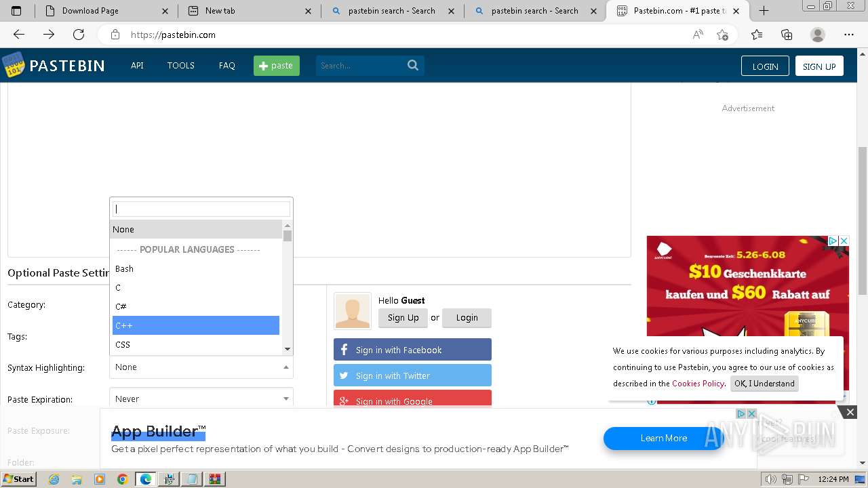Image resolution: width=868 pixels, height=488 pixels.
Task: Go back with the browser back arrow
Action: [19, 35]
